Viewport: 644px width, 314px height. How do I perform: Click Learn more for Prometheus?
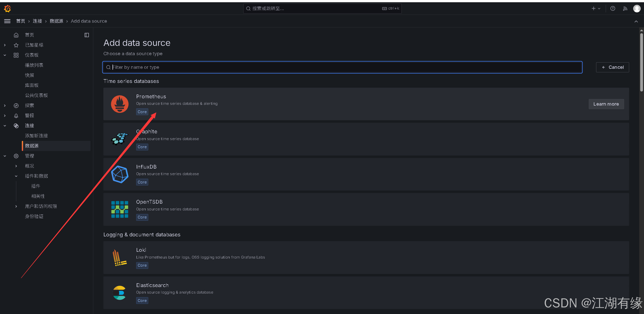click(x=606, y=104)
